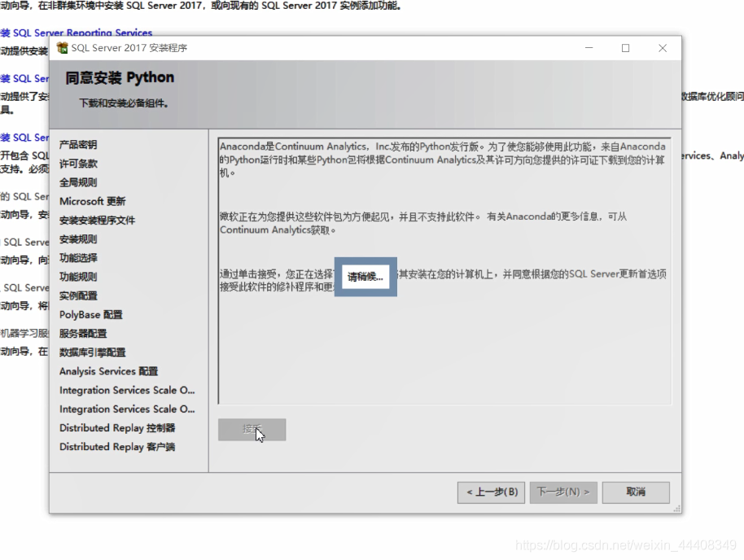Click the 下一步(N) next button

(x=563, y=492)
